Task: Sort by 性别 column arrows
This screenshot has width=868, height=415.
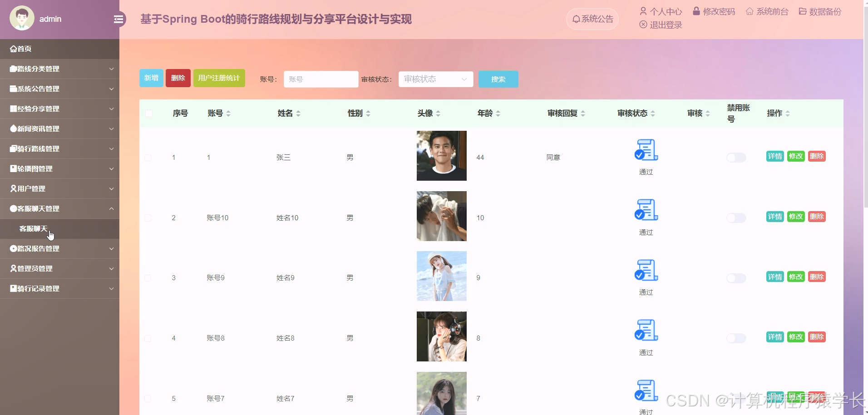Action: pyautogui.click(x=368, y=114)
